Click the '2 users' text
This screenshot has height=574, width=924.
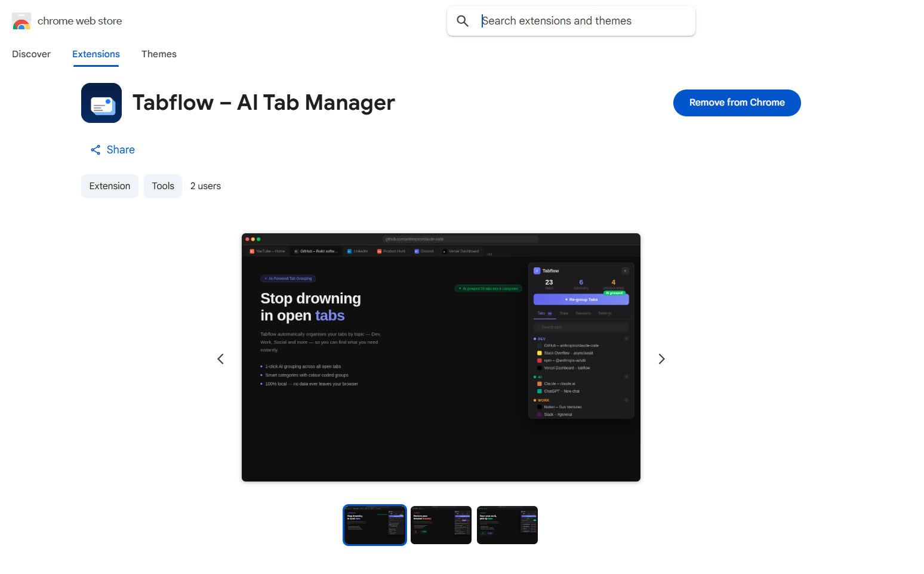[205, 186]
